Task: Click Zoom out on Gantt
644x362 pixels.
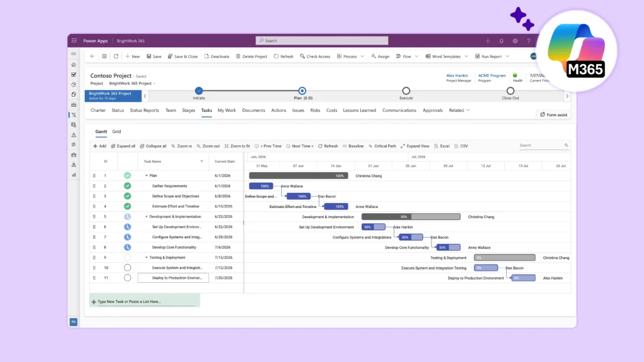Action: [208, 146]
